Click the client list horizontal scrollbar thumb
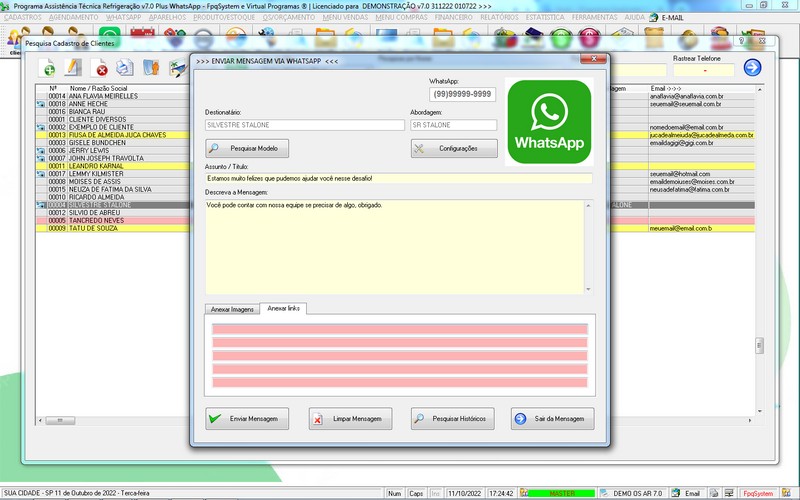This screenshot has width=800, height=500. [60, 420]
